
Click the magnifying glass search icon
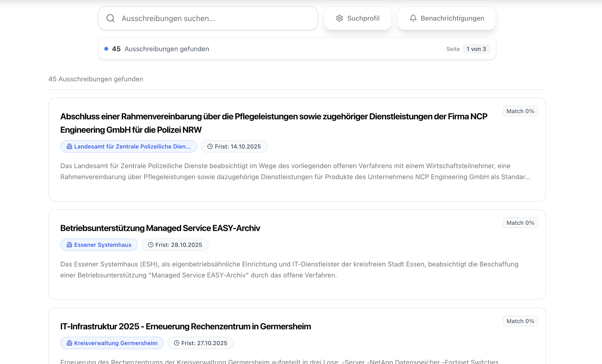point(111,18)
